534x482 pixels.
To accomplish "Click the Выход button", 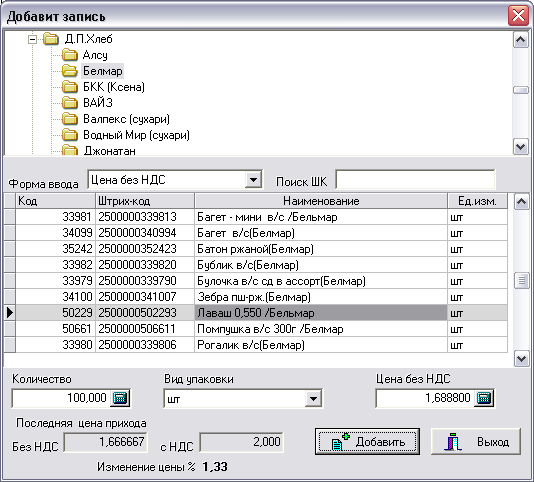I will [476, 442].
